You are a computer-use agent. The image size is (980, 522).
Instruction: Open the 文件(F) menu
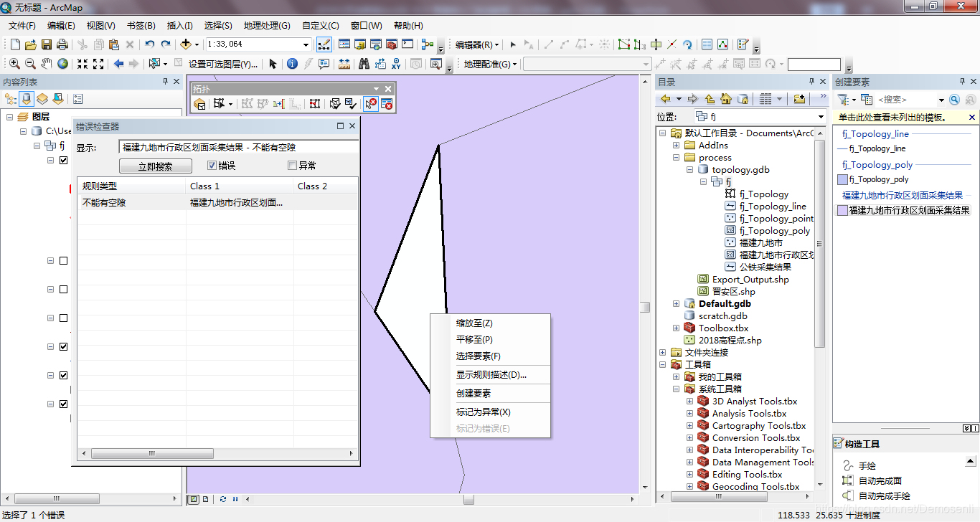22,26
